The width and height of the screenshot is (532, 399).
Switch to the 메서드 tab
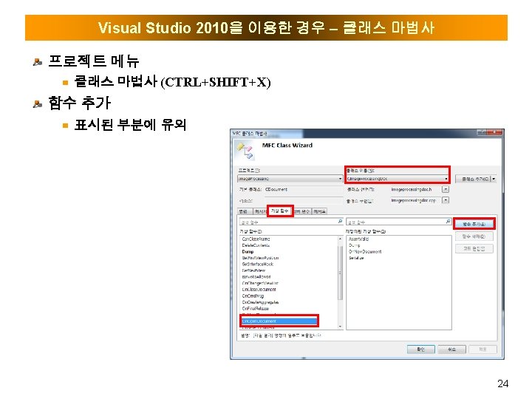pyautogui.click(x=319, y=211)
